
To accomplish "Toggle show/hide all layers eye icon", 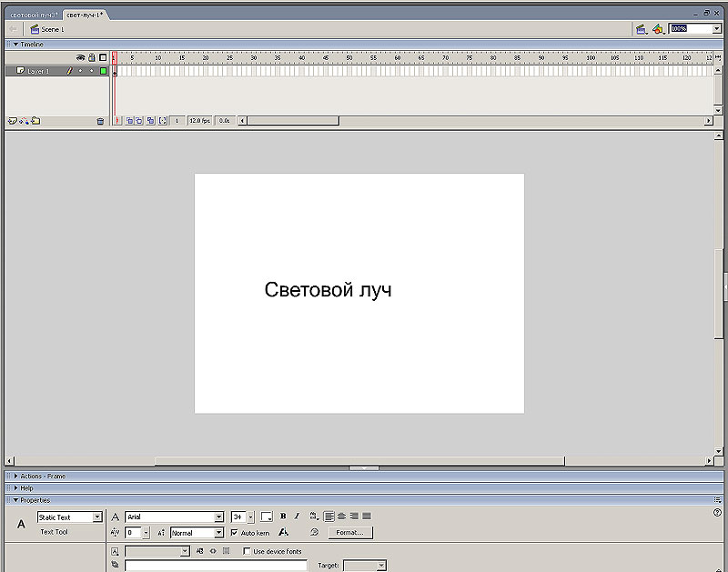I will (80, 57).
